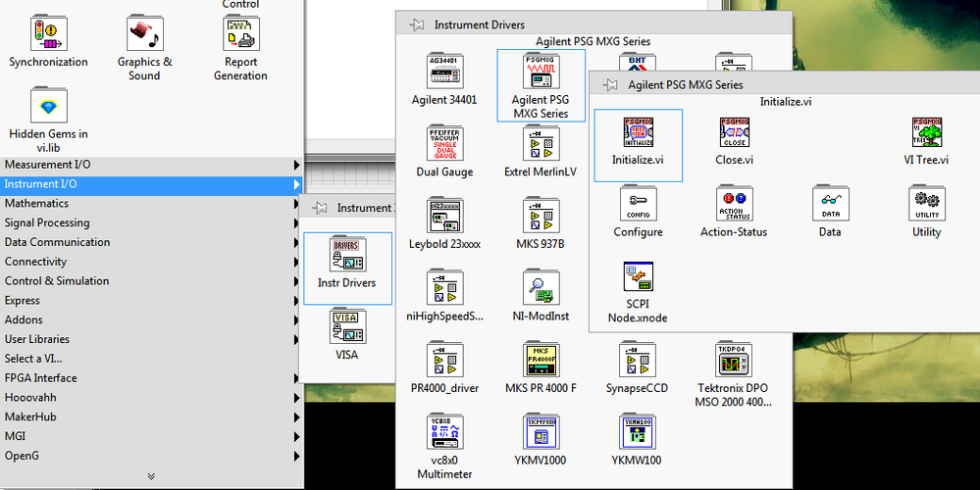The width and height of the screenshot is (980, 490).
Task: Expand the Signal Processing category
Action: point(152,222)
